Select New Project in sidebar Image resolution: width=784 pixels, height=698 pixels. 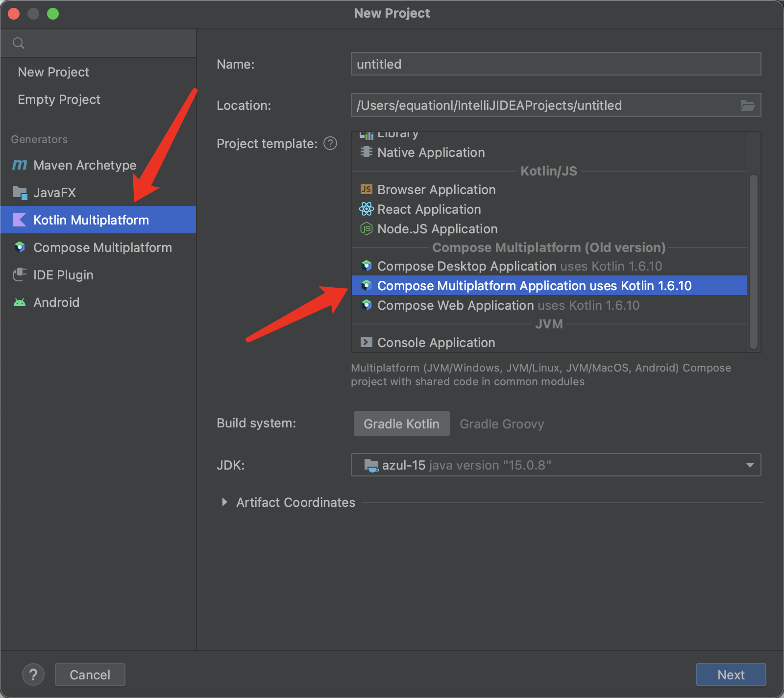(98, 72)
